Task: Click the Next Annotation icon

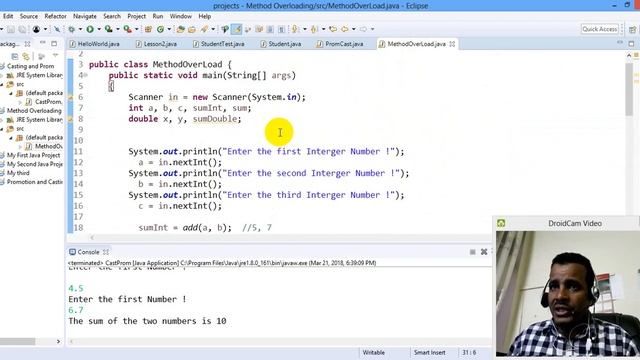Action: point(294,29)
